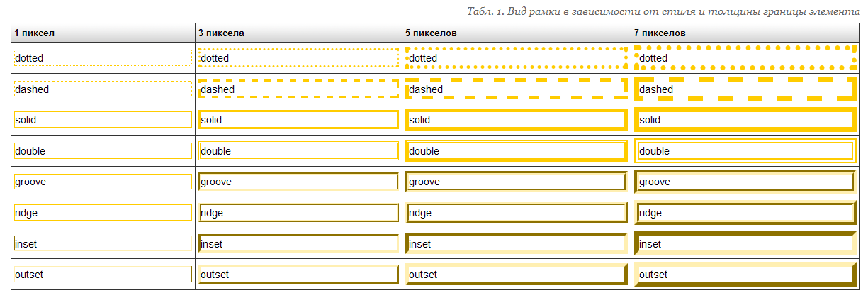Image resolution: width=868 pixels, height=298 pixels.
Task: Click the ridge box in 3 пиксела column
Action: click(298, 213)
